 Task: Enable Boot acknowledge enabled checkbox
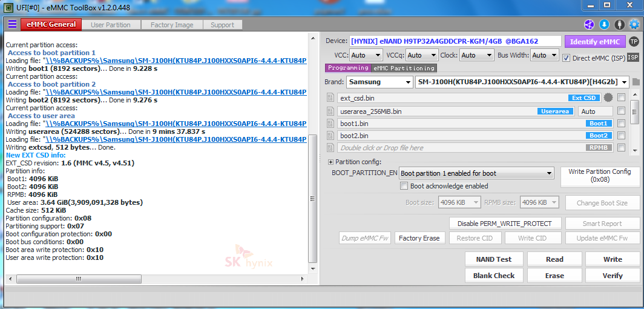point(404,186)
